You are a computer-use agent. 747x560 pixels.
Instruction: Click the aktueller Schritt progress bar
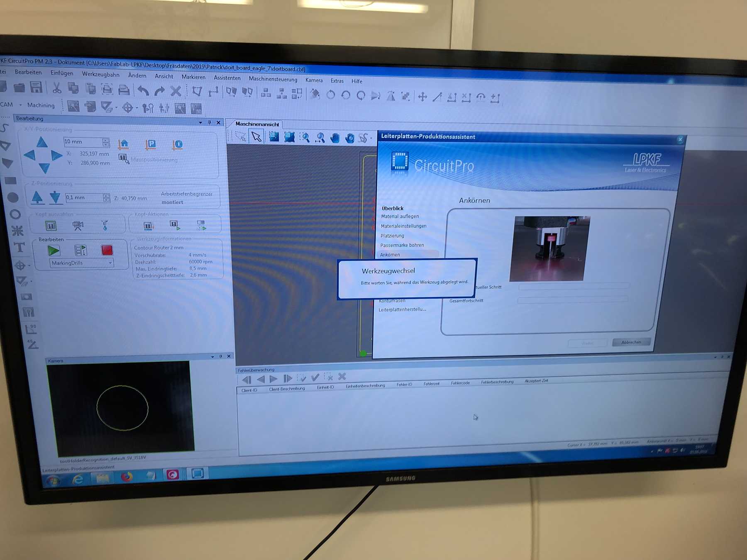[574, 286]
